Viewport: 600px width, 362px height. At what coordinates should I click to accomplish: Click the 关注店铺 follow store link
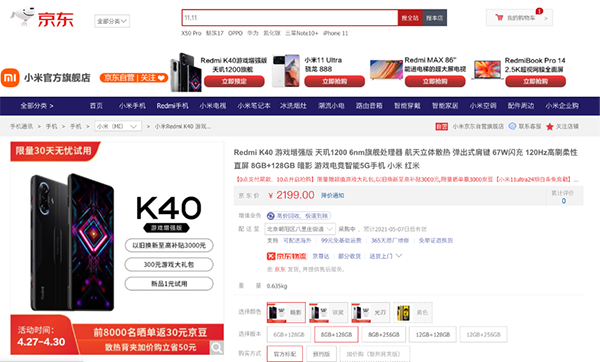[567, 126]
